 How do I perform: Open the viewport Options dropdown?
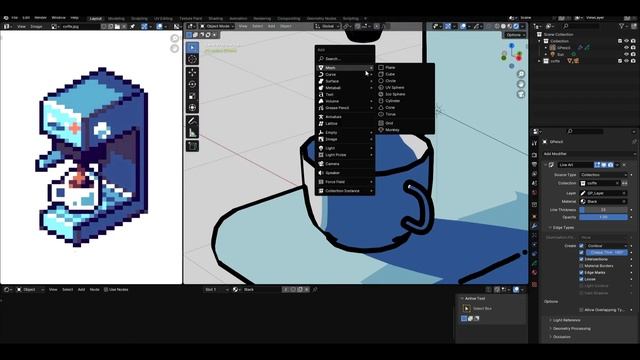pyautogui.click(x=516, y=35)
